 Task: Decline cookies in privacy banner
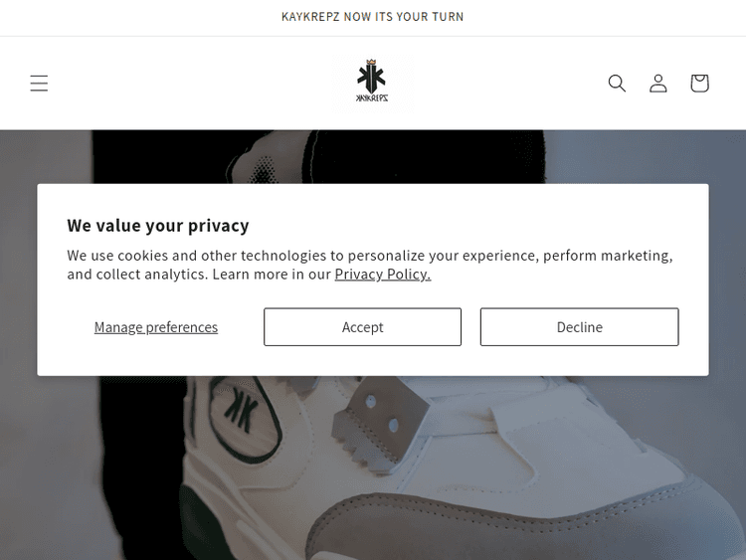[x=579, y=327]
